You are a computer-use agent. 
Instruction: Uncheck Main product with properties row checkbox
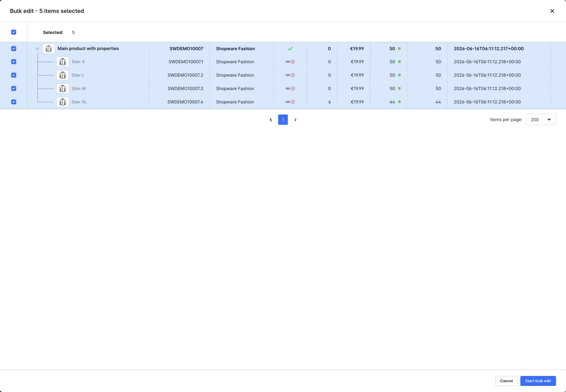(x=14, y=49)
